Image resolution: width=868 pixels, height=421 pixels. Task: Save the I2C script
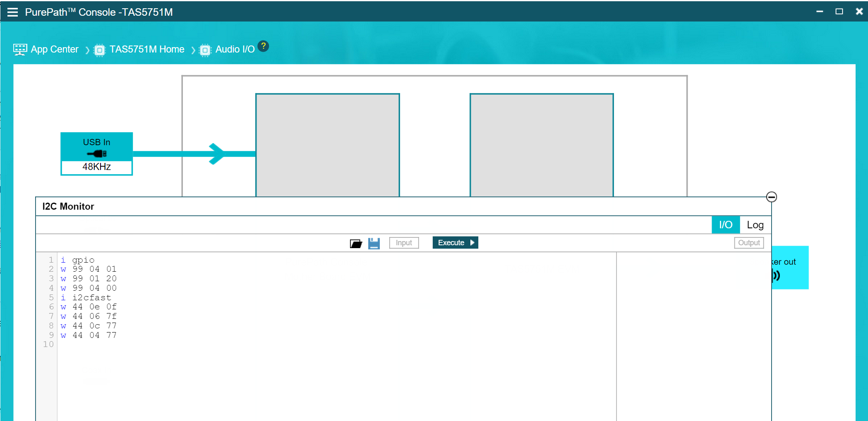click(374, 243)
